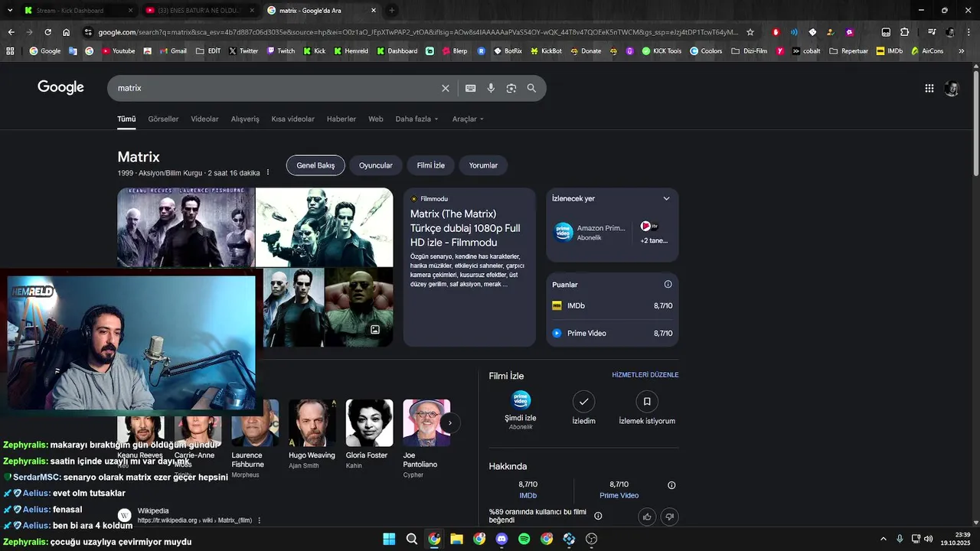Open the Prime Video 8,7/10 rating row
Screen dimensions: 980x551
pyautogui.click(x=612, y=333)
